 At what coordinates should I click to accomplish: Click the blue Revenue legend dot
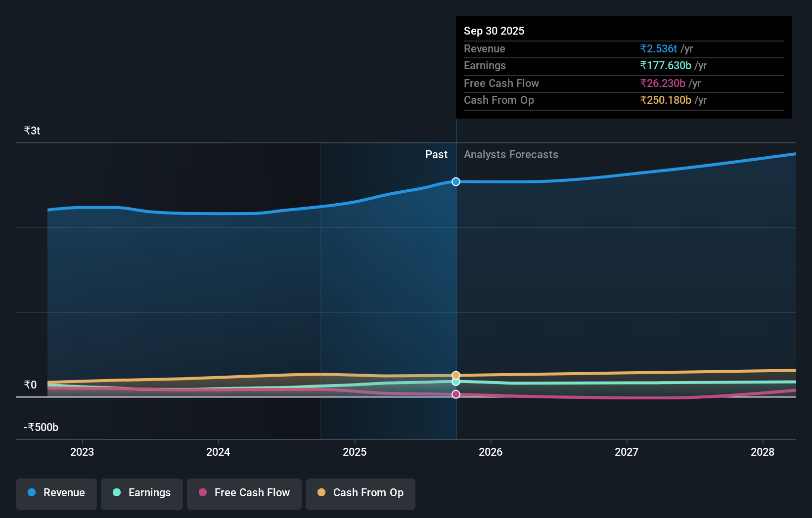tap(31, 492)
